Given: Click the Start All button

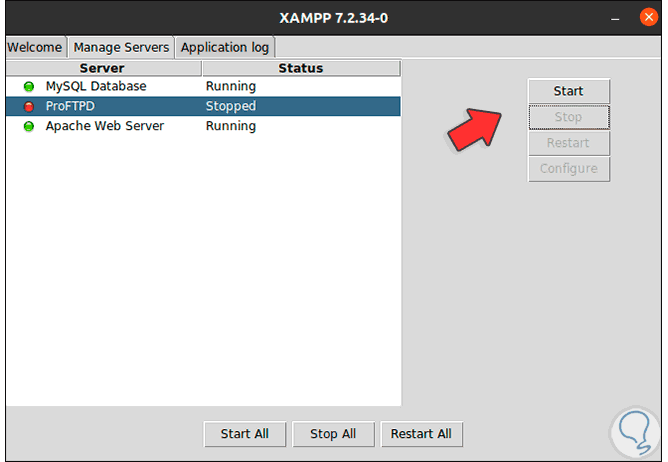Looking at the screenshot, I should pyautogui.click(x=245, y=434).
